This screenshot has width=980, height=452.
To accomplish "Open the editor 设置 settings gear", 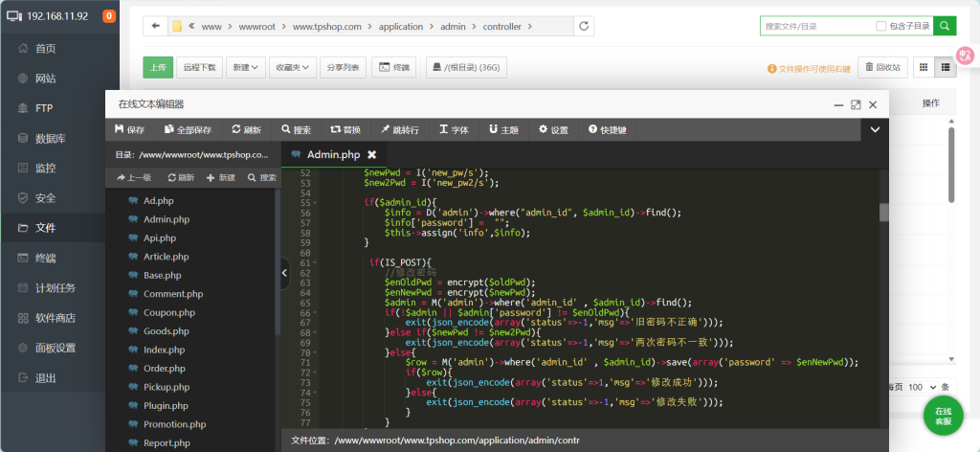I will [x=553, y=129].
